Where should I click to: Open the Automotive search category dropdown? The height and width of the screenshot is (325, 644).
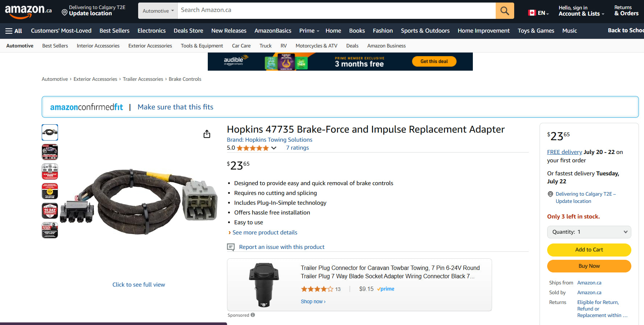click(158, 11)
